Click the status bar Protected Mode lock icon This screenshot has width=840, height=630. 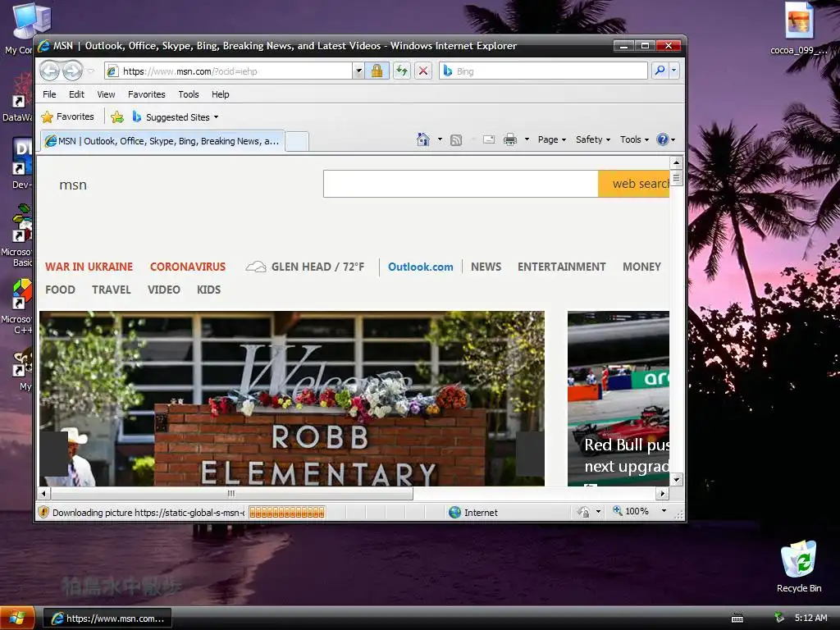pos(583,513)
